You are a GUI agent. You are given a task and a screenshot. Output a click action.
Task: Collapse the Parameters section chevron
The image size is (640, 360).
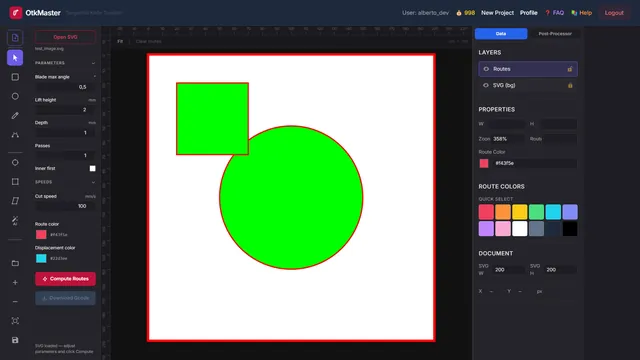[x=93, y=63]
